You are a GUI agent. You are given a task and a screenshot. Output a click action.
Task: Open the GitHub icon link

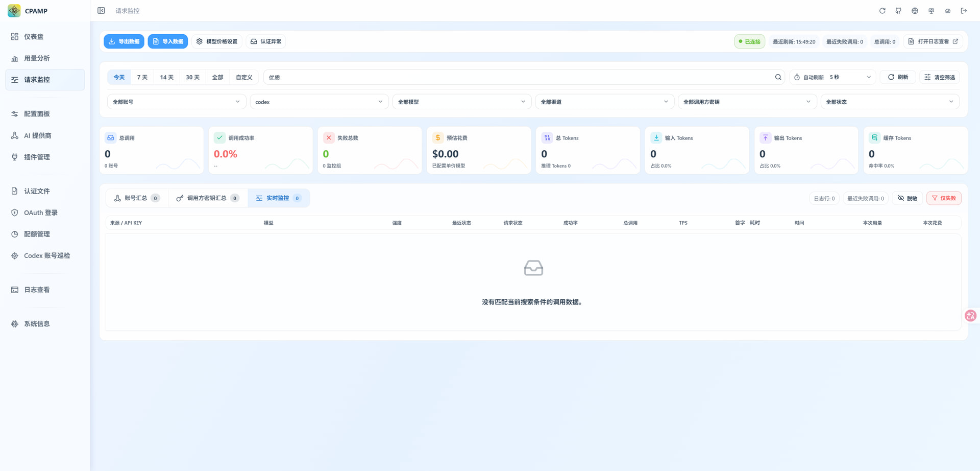pos(898,11)
